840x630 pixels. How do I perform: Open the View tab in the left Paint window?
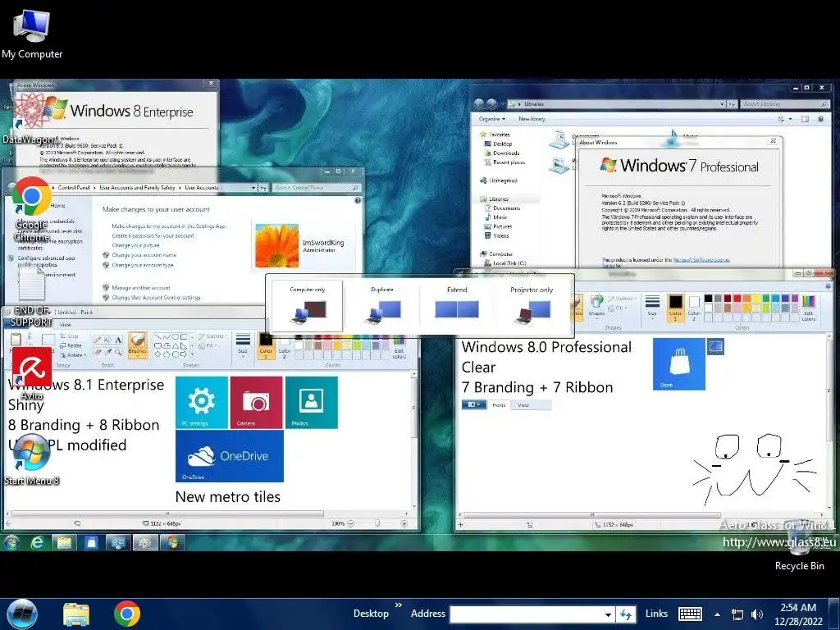tap(66, 325)
